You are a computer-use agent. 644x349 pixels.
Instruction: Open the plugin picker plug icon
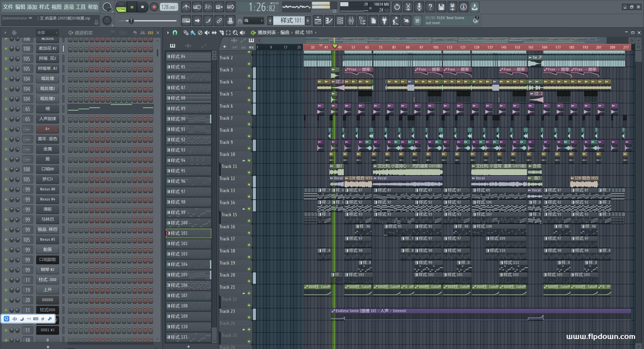tap(384, 21)
